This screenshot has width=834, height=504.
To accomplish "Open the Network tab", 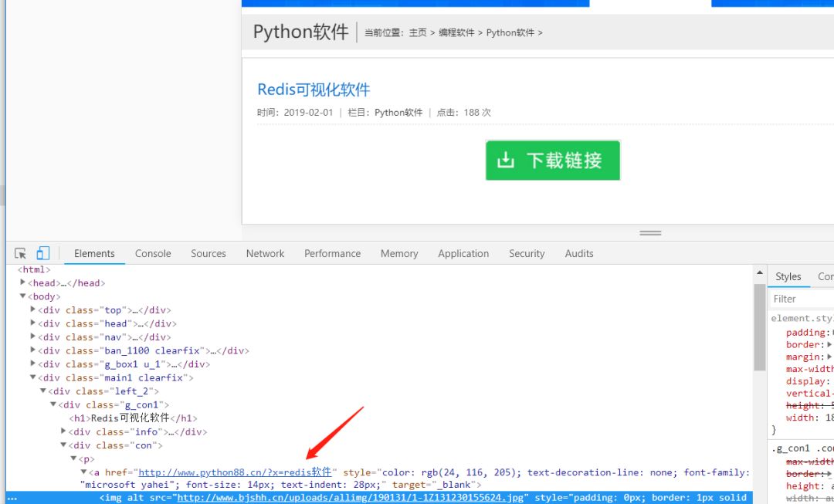I will tap(265, 254).
